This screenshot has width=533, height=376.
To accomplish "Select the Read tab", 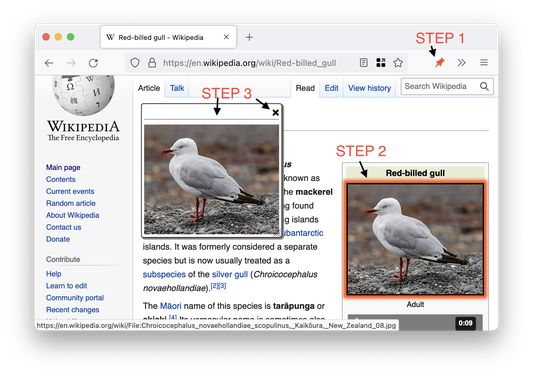I will pos(305,88).
